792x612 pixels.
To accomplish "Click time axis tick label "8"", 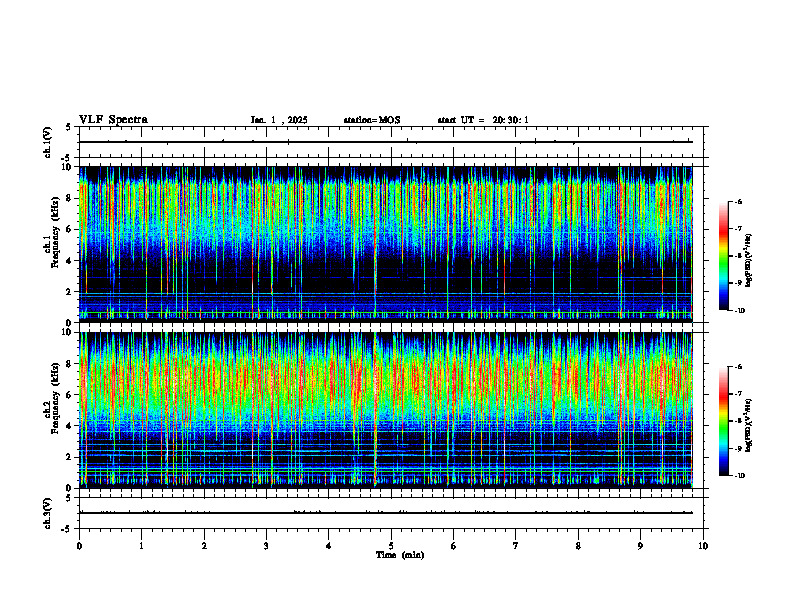I will [578, 546].
